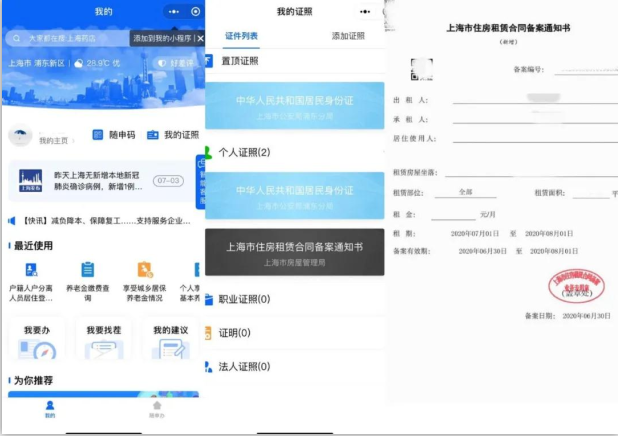Viewport: 618px width, 436px height.
Task: Open 我的证照 card icon
Action: click(153, 135)
